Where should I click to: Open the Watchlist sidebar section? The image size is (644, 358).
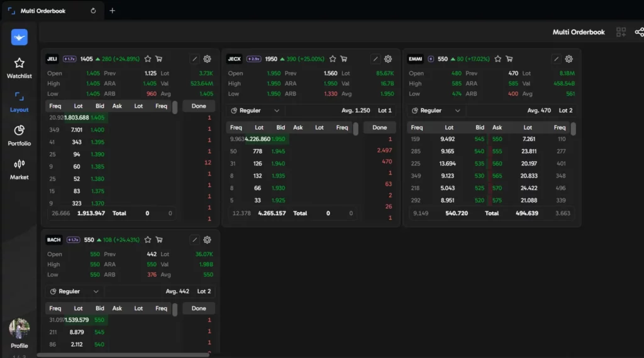[x=19, y=68]
